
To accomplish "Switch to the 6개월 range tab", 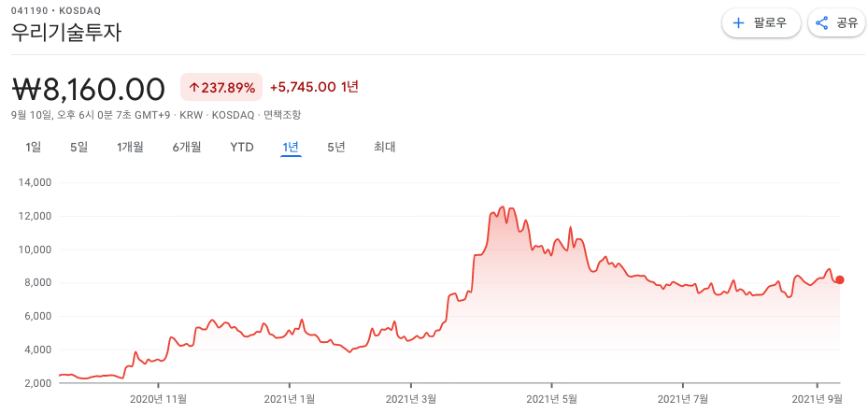I will [x=187, y=148].
